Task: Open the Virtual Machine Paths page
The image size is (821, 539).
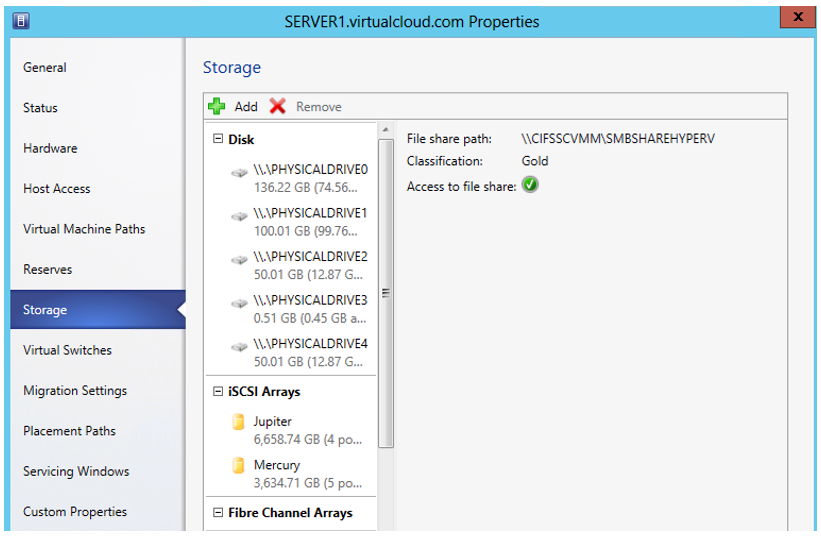Action: [97, 229]
